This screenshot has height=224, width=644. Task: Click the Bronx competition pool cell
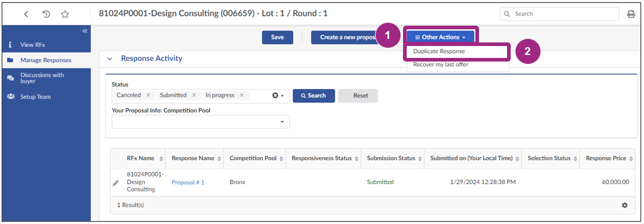(237, 182)
